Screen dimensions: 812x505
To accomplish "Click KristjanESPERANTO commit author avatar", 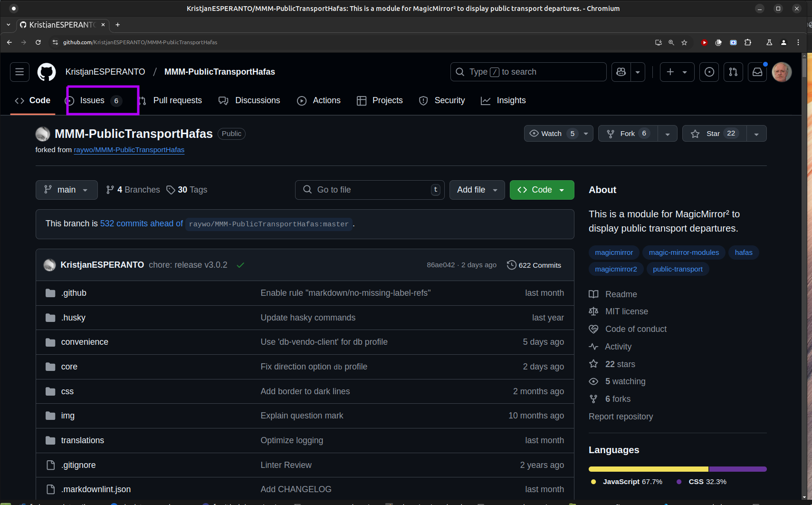I will (49, 265).
